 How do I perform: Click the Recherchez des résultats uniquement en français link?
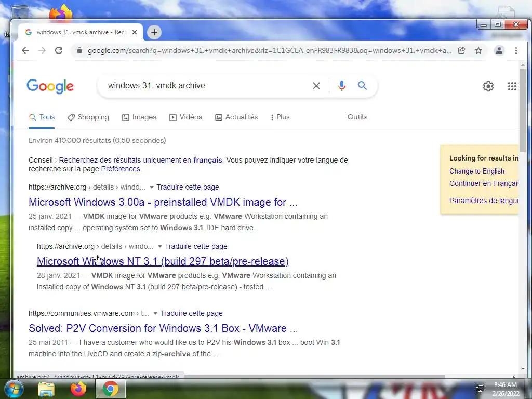140,160
